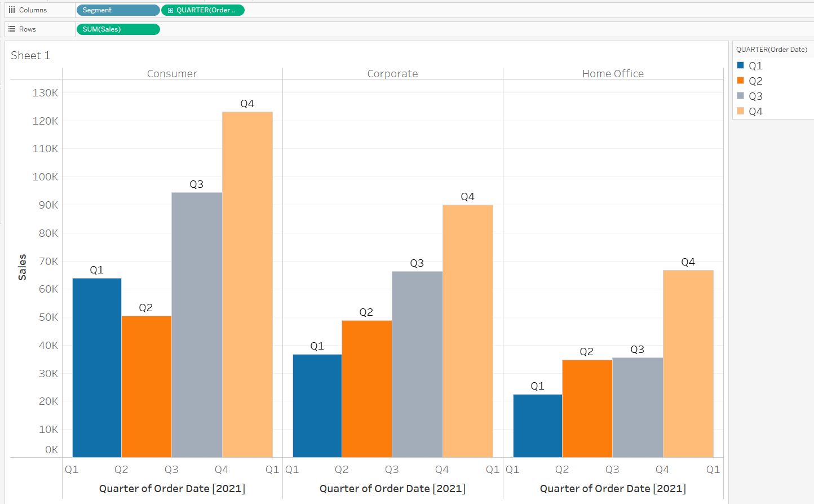Screen dimensions: 814x504
Task: Click the blue Segment pill on Columns
Action: [x=118, y=10]
